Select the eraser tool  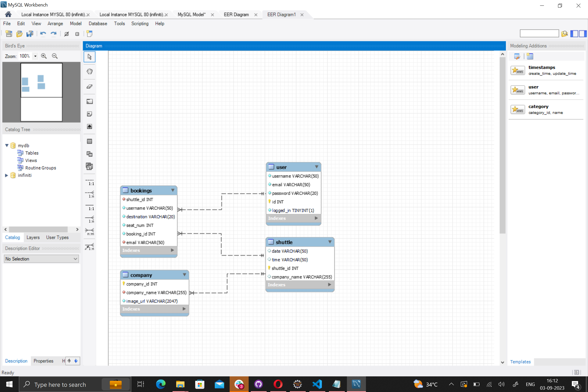coord(89,87)
